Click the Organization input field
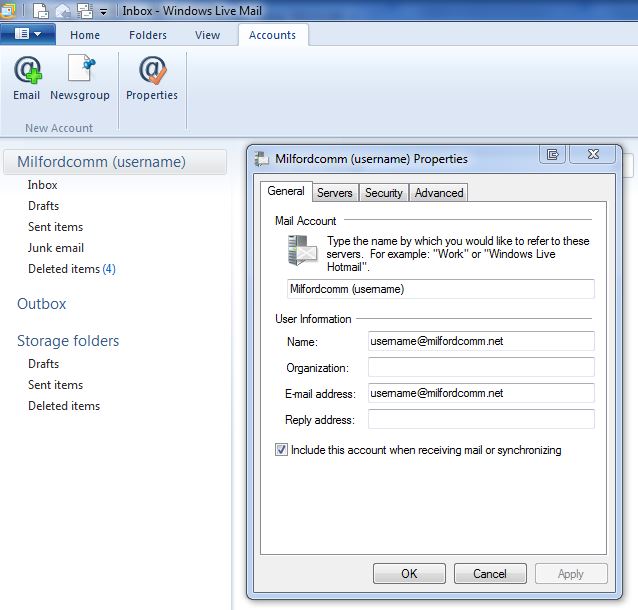 tap(481, 367)
